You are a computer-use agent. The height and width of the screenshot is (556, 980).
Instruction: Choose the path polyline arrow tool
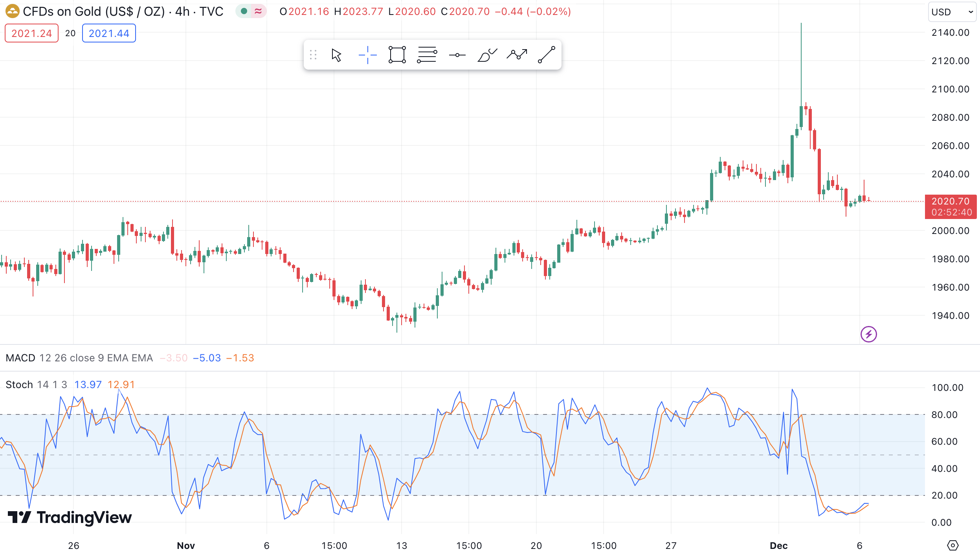point(517,55)
